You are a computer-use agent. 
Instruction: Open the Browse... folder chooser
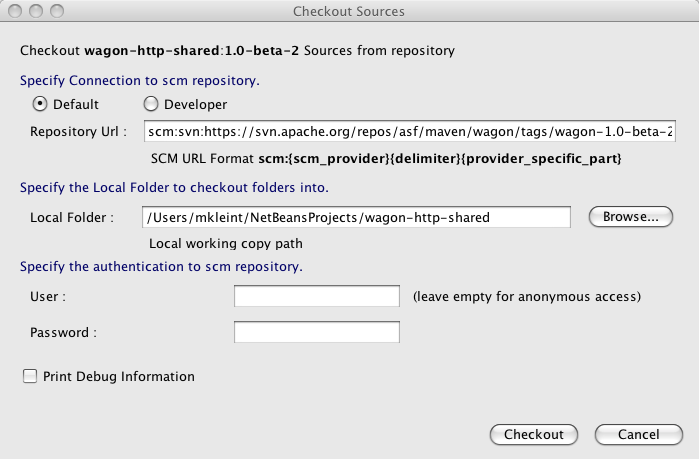[630, 217]
